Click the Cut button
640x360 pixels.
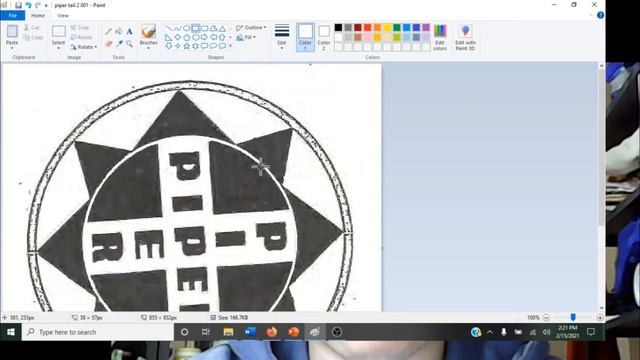click(x=32, y=28)
